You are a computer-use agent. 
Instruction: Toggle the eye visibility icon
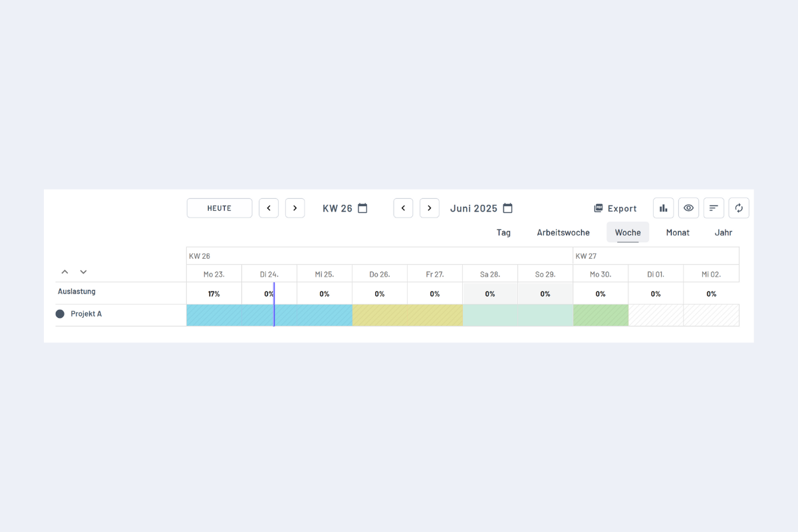688,208
